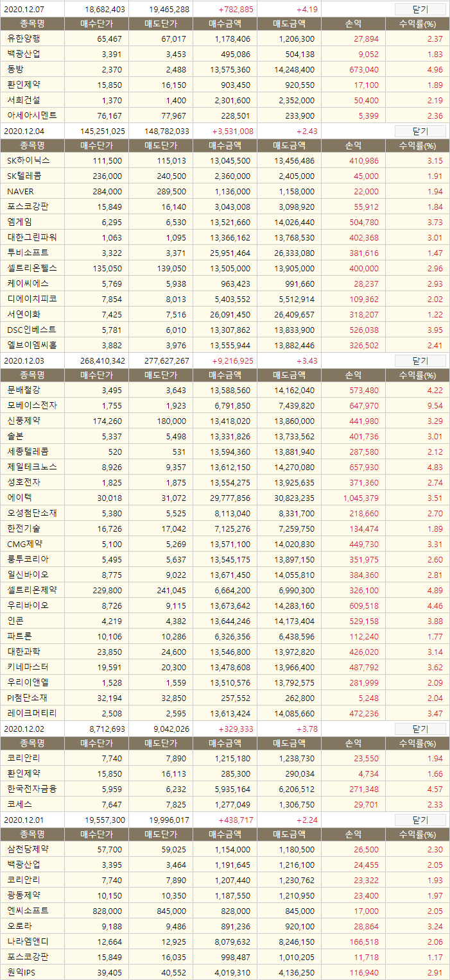Click stock name 엘브이엠씨홀

32,345
